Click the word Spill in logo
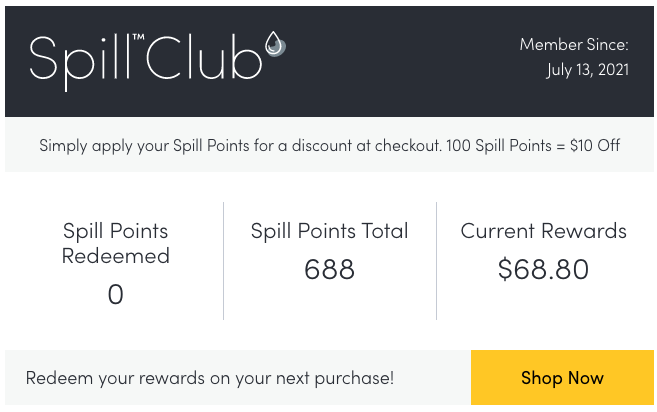657x412 pixels. pyautogui.click(x=80, y=62)
